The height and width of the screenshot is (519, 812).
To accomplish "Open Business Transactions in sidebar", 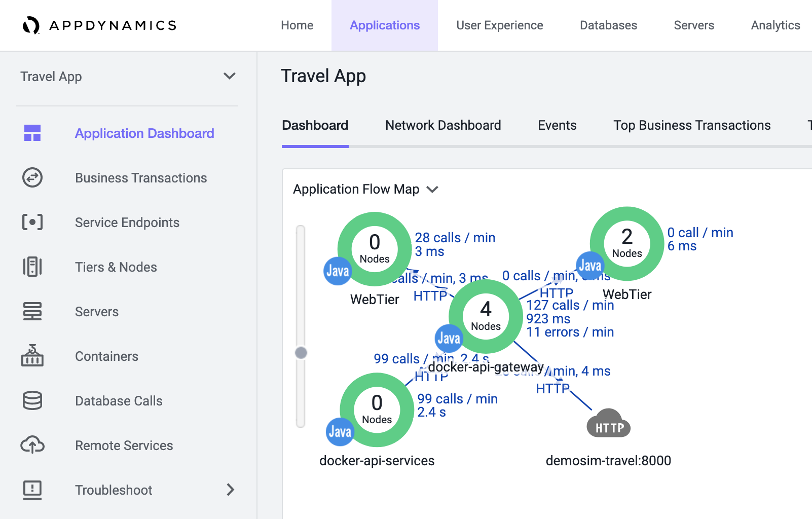I will click(141, 178).
